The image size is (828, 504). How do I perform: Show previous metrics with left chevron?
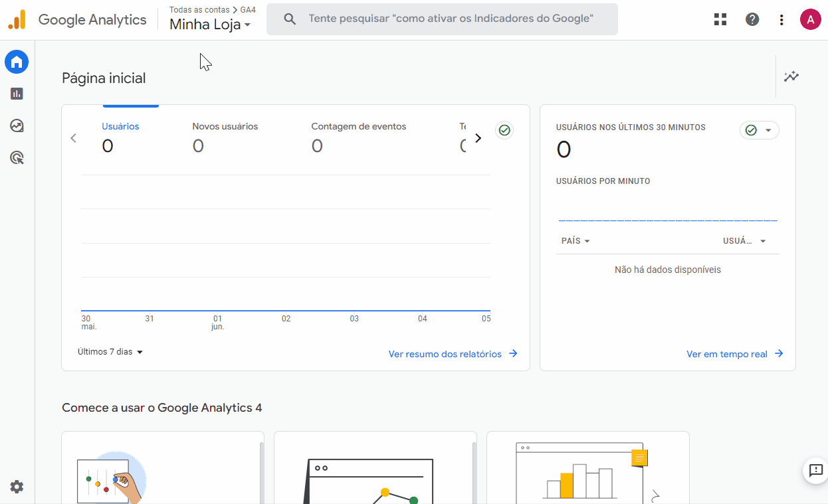click(73, 138)
